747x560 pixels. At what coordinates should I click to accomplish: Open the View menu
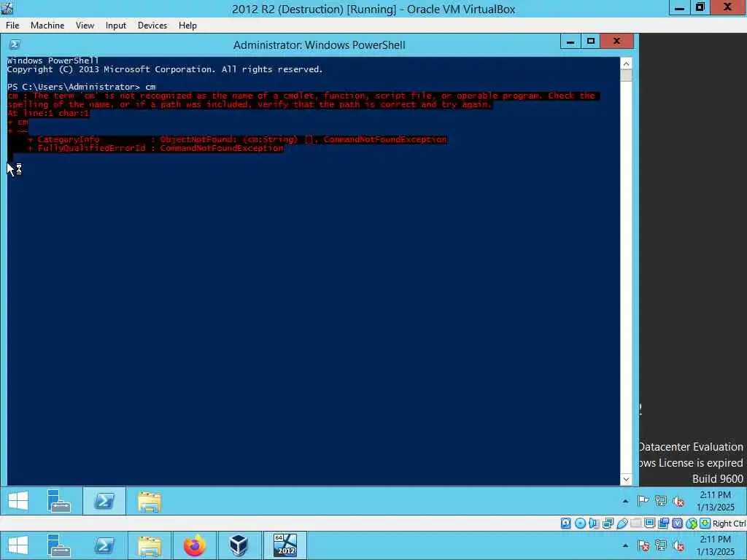85,26
